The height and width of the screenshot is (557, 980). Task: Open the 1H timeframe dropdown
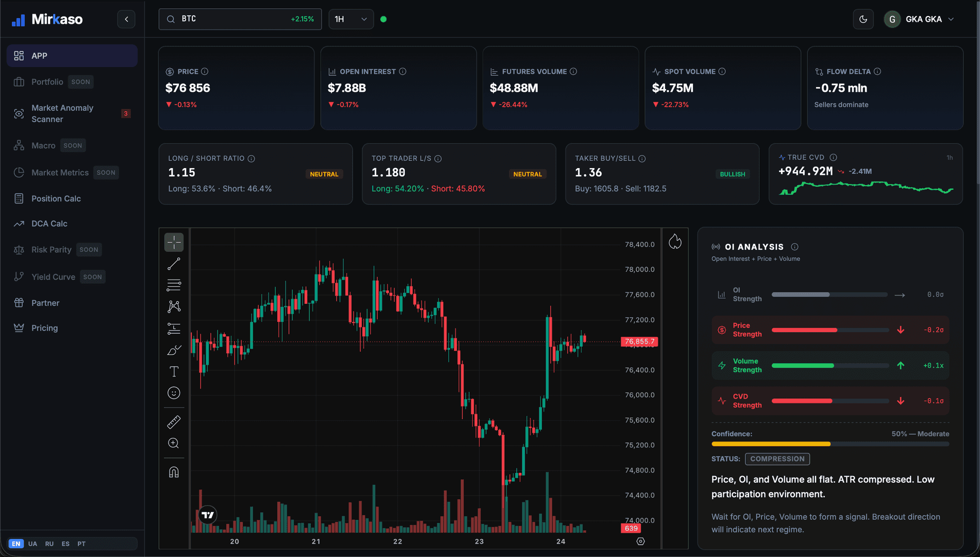tap(351, 19)
